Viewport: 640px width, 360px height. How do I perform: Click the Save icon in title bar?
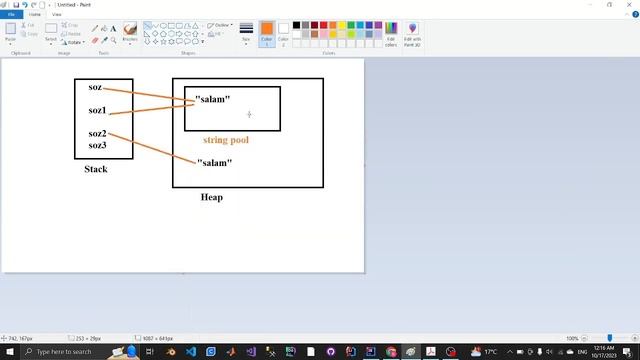(x=16, y=5)
